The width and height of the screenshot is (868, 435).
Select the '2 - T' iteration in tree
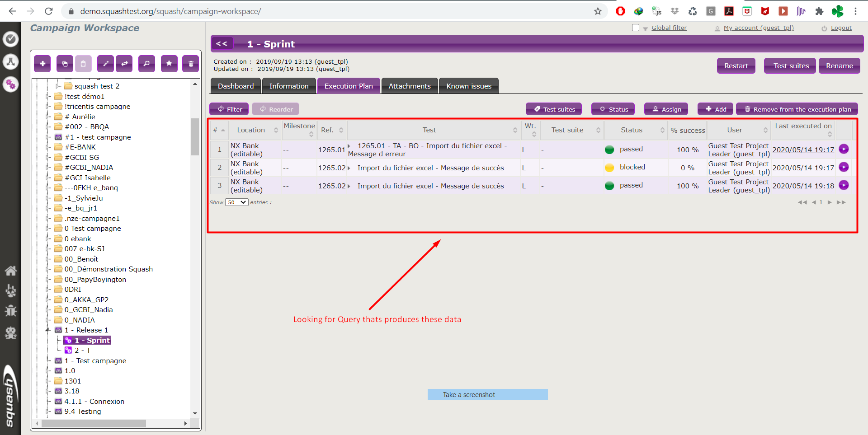click(82, 351)
